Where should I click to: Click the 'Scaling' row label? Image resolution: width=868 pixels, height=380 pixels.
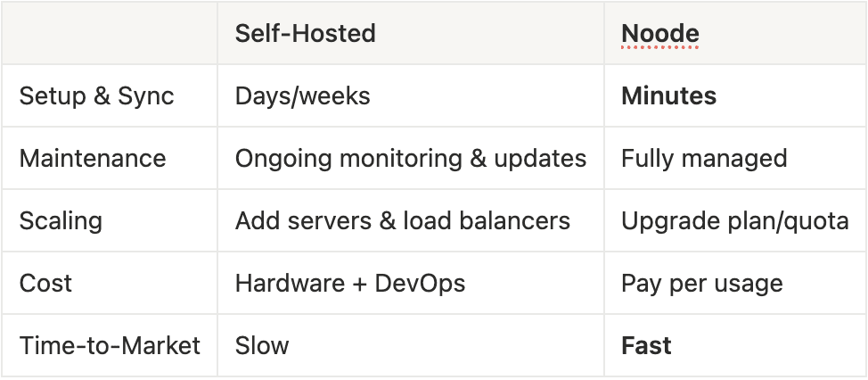[x=61, y=221]
